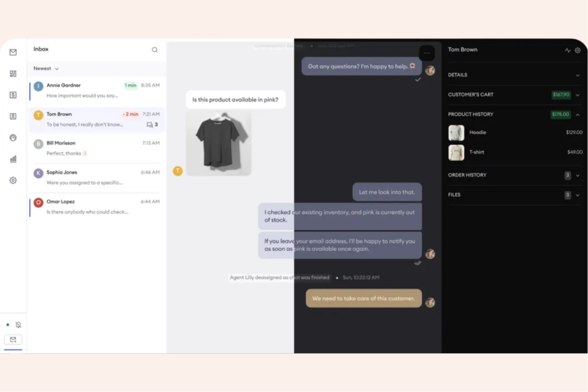This screenshot has width=588, height=392.
Task: Open customer activity icon next to Tom Brown
Action: 567,50
